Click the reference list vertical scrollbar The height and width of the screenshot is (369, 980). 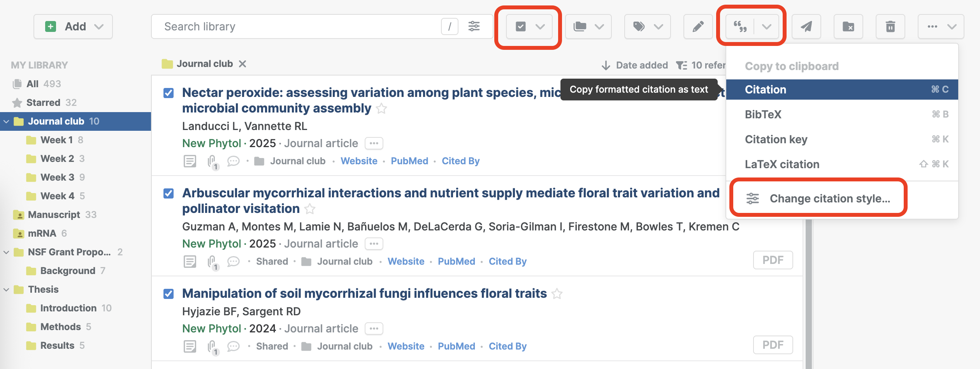[x=808, y=292]
